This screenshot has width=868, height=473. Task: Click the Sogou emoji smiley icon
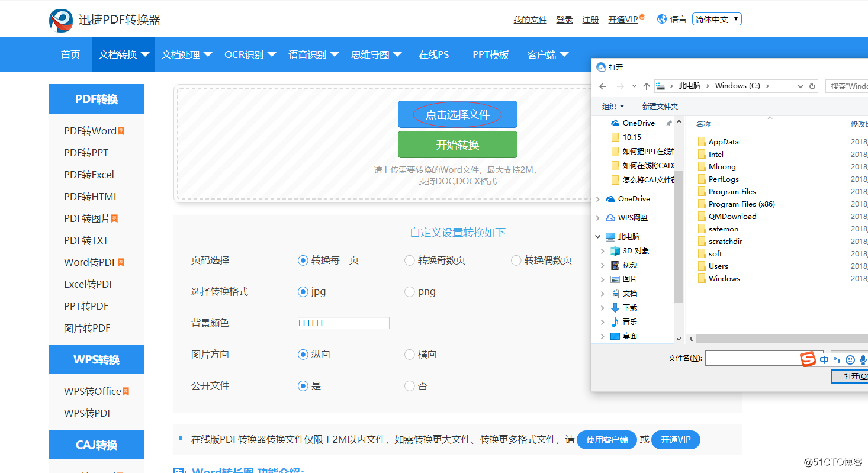(x=850, y=359)
